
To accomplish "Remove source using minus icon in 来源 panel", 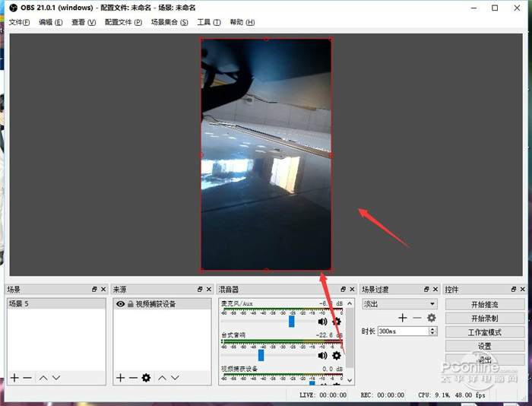I will click(x=133, y=377).
